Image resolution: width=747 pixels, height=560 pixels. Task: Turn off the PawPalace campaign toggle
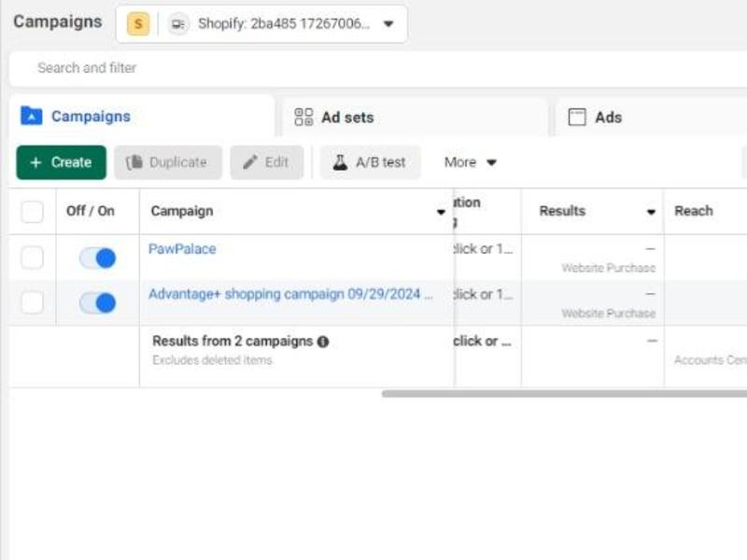[98, 259]
